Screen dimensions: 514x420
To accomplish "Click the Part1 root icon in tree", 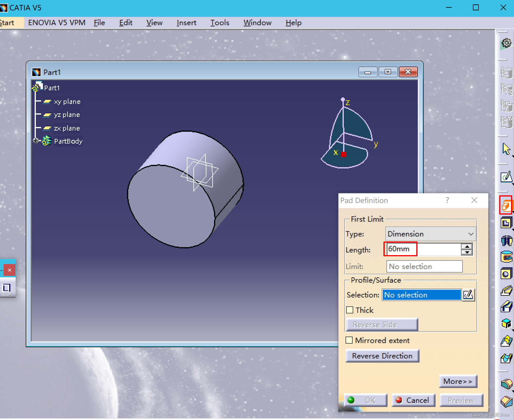I will pyautogui.click(x=37, y=87).
